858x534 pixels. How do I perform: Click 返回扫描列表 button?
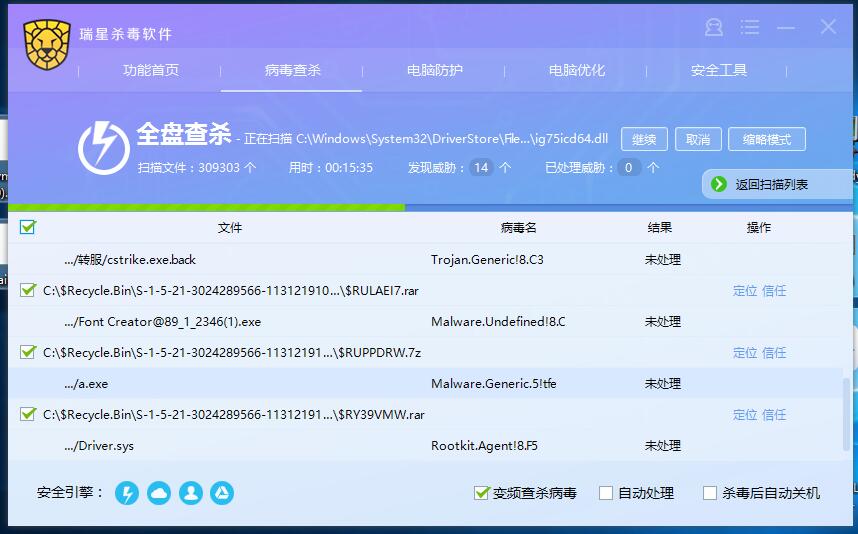click(x=777, y=184)
